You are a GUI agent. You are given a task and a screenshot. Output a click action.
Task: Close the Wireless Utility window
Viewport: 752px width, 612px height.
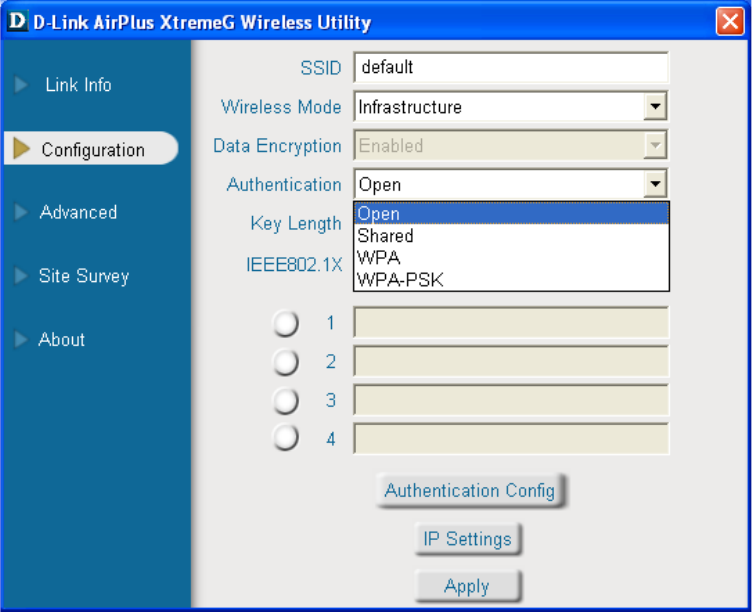730,21
